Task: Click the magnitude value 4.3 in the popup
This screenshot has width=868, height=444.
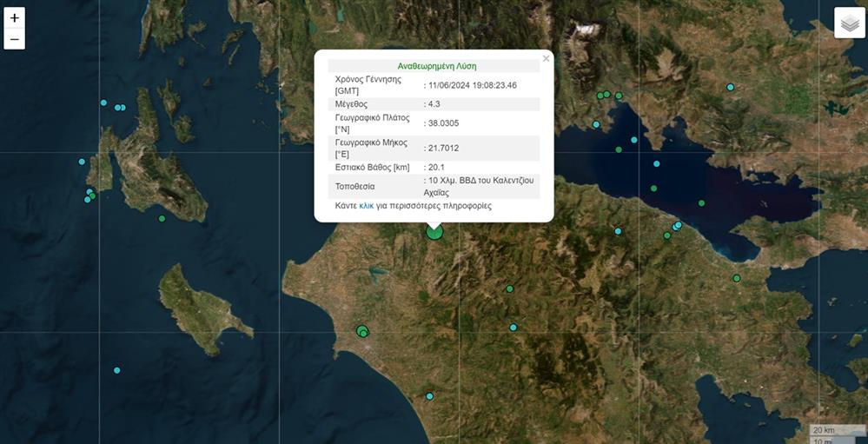Action: [434, 104]
